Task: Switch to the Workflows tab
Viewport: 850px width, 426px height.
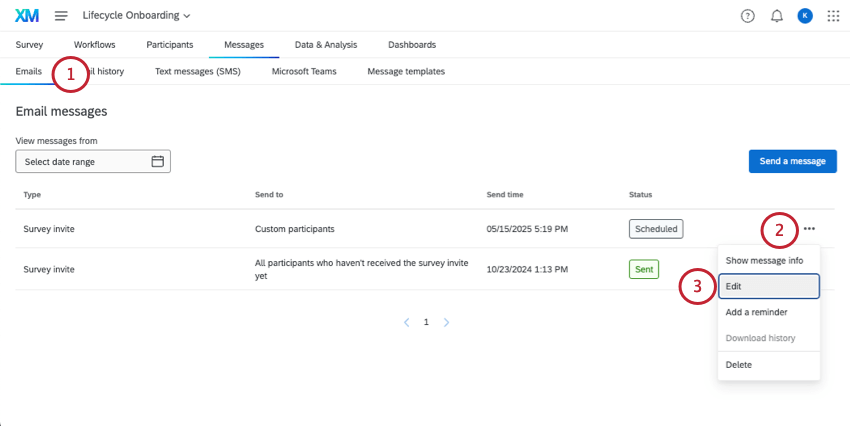Action: click(94, 45)
